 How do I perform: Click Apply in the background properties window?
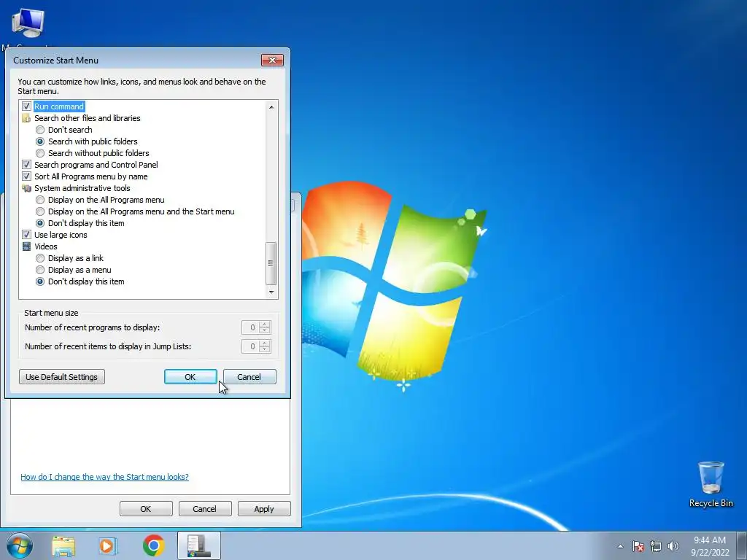[x=264, y=508]
